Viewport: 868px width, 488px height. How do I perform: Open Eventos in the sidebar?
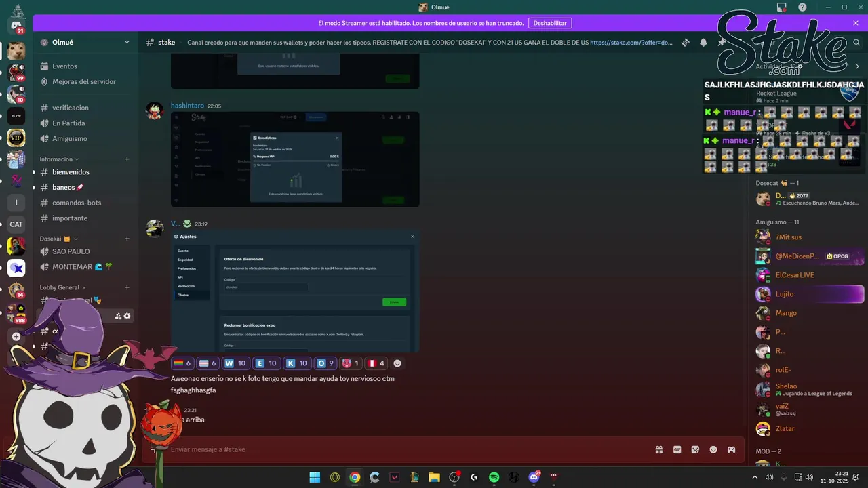pyautogui.click(x=86, y=66)
